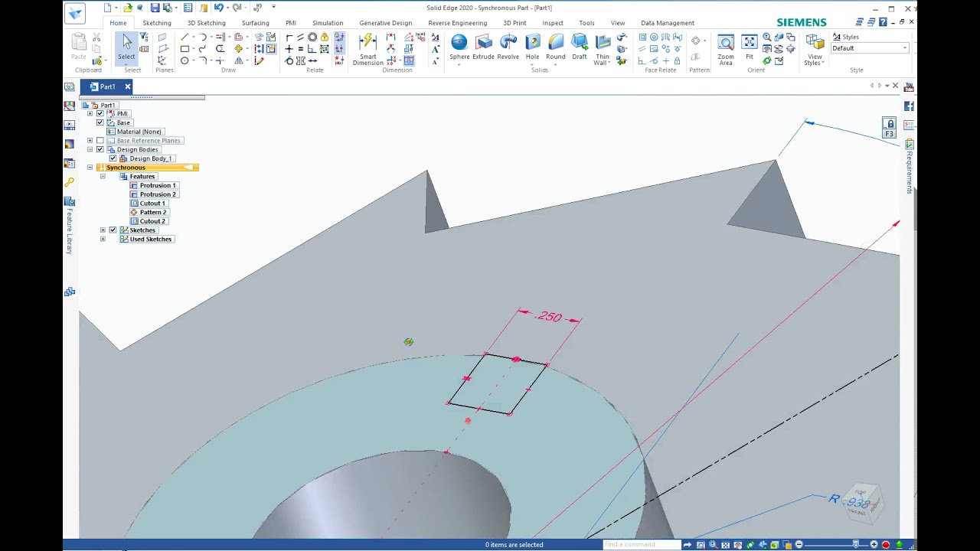Expand Base Reference Planes node

coord(90,141)
